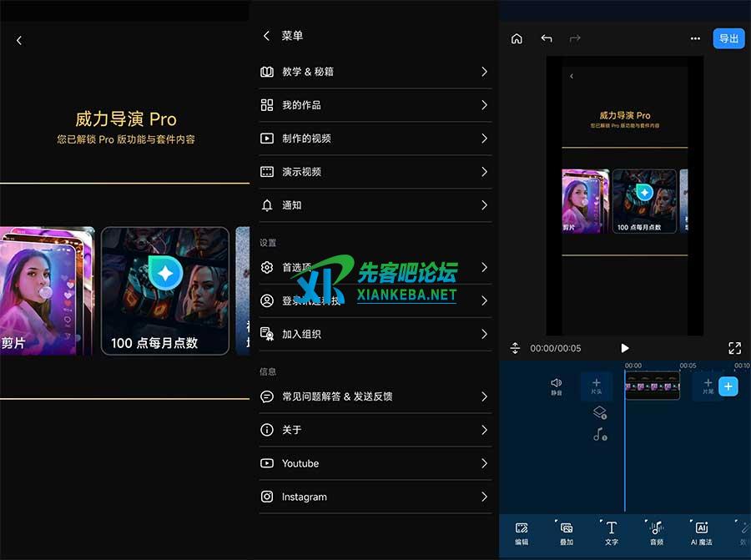The width and height of the screenshot is (751, 560).
Task: Toggle fullscreen preview
Action: [x=734, y=348]
